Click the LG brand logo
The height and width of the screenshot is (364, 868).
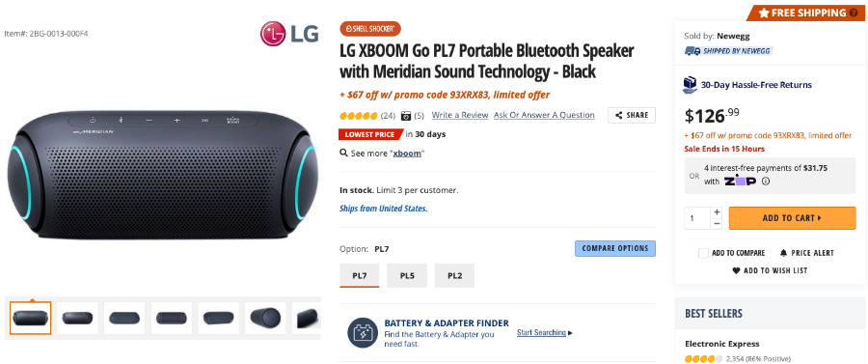click(289, 34)
